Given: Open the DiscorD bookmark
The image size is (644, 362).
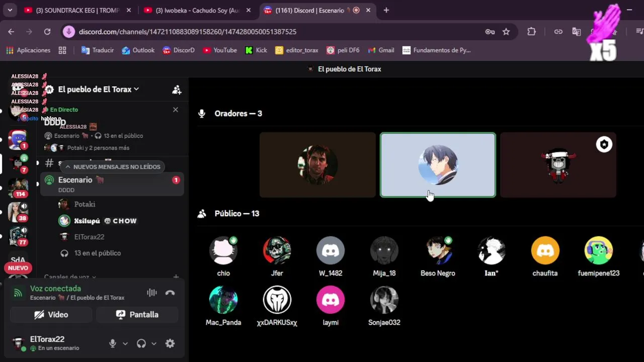Looking at the screenshot, I should (x=179, y=50).
